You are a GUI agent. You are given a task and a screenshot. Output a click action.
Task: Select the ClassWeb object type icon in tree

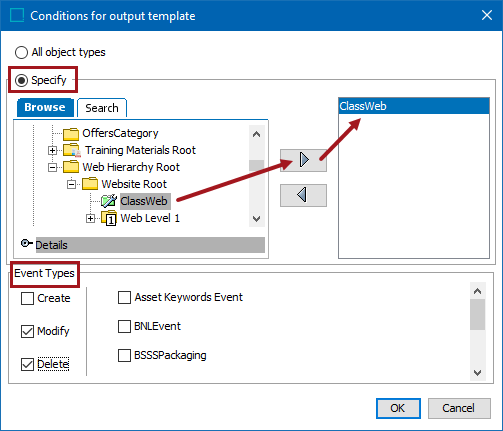click(x=109, y=201)
